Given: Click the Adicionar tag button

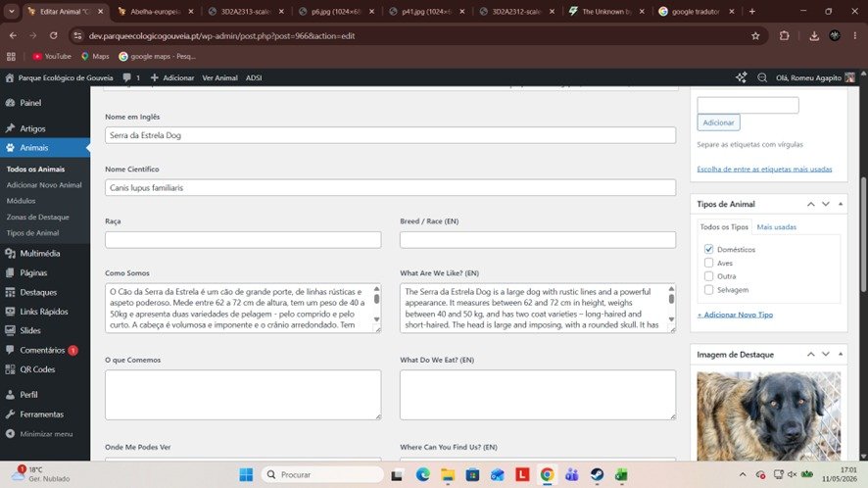Looking at the screenshot, I should pyautogui.click(x=718, y=122).
